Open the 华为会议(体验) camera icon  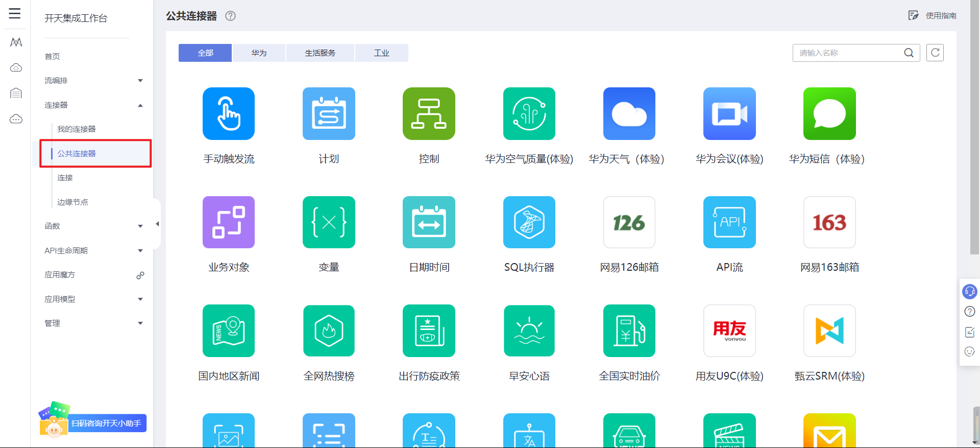click(x=729, y=113)
